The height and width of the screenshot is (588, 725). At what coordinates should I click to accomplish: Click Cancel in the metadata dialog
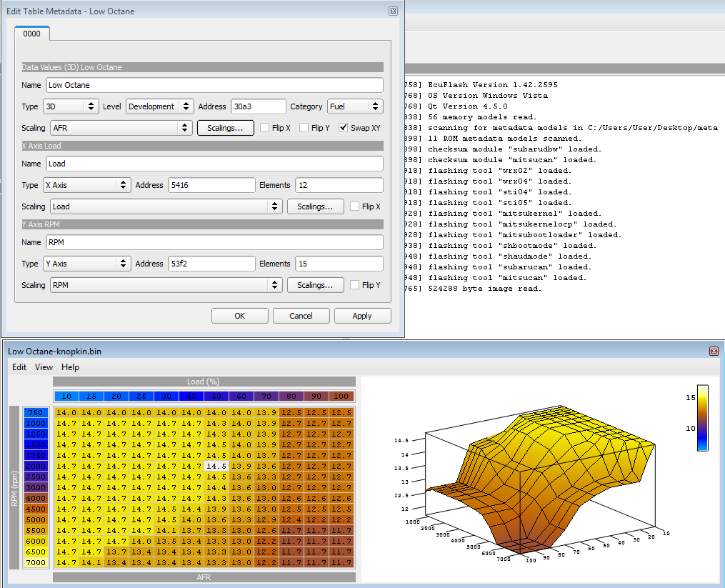click(x=301, y=316)
